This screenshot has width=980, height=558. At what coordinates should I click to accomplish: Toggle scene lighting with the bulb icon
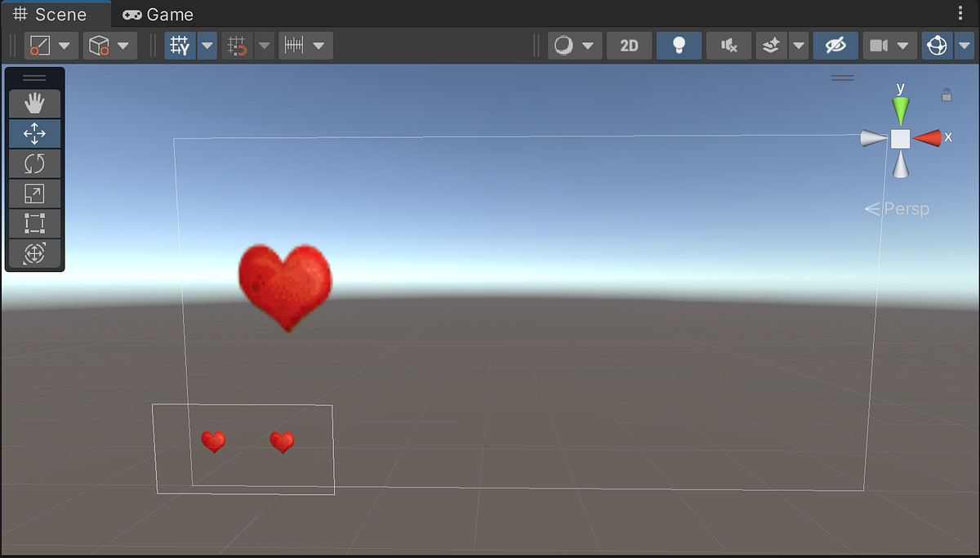coord(679,46)
